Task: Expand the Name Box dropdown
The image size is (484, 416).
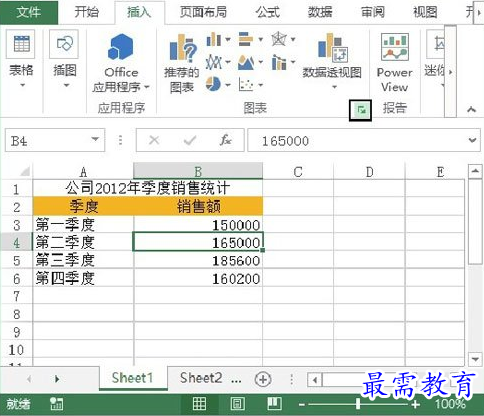Action: pos(95,139)
